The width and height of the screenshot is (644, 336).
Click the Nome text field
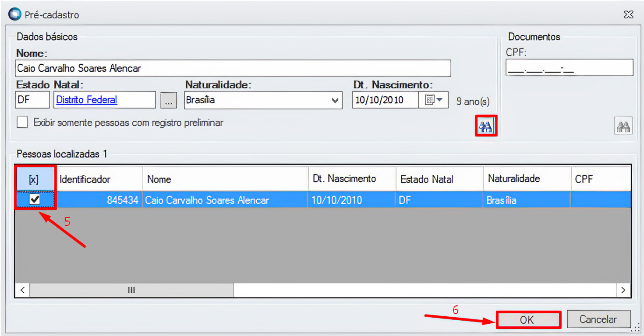point(232,68)
